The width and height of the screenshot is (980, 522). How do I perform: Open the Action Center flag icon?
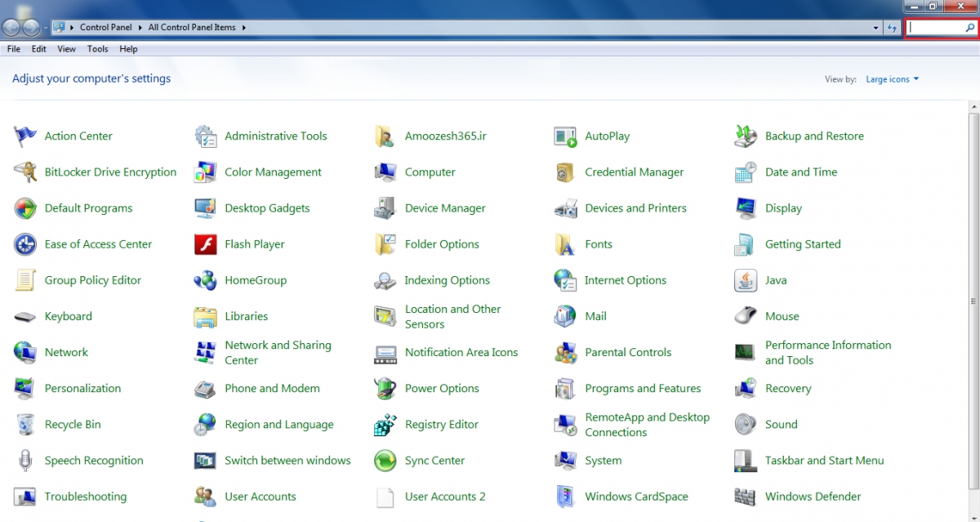click(25, 136)
